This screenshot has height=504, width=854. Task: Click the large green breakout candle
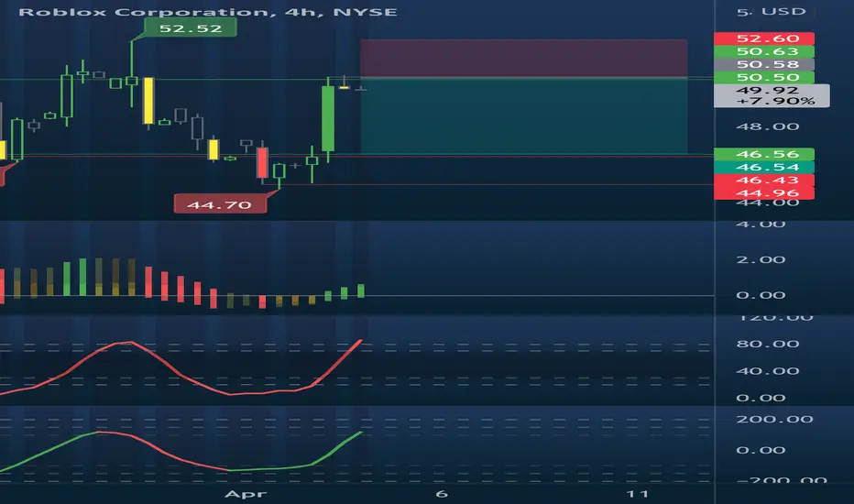pos(328,118)
